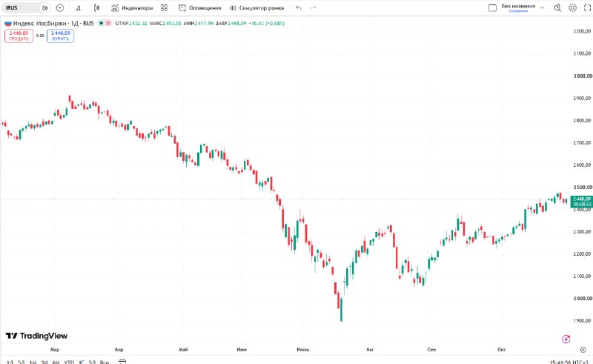Click the Июль label on time axis
The width and height of the screenshot is (593, 364).
point(303,349)
